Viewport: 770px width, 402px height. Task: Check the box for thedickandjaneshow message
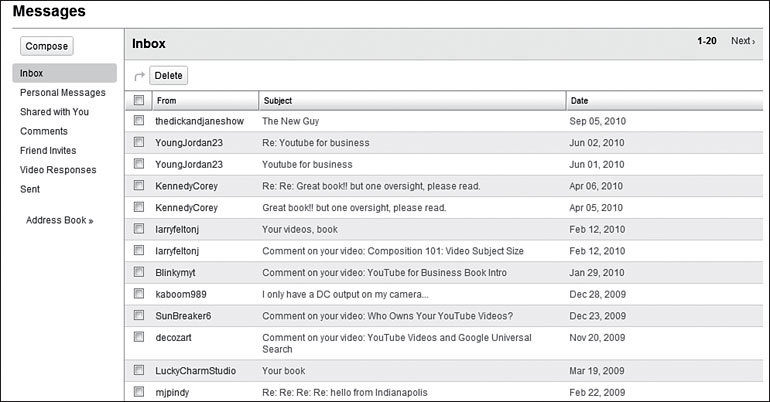pos(139,120)
